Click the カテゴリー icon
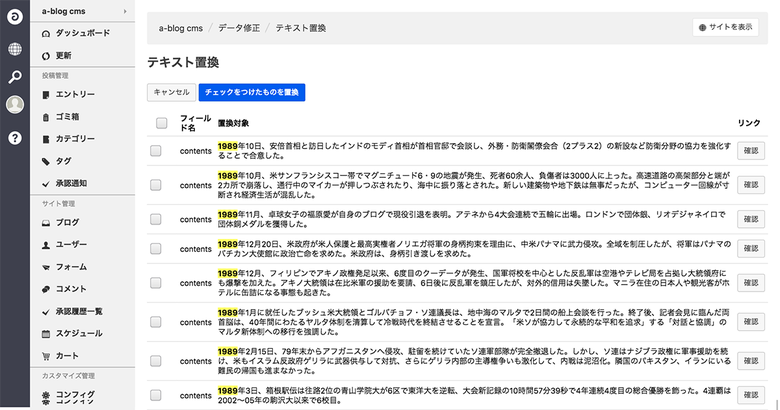 pos(46,139)
